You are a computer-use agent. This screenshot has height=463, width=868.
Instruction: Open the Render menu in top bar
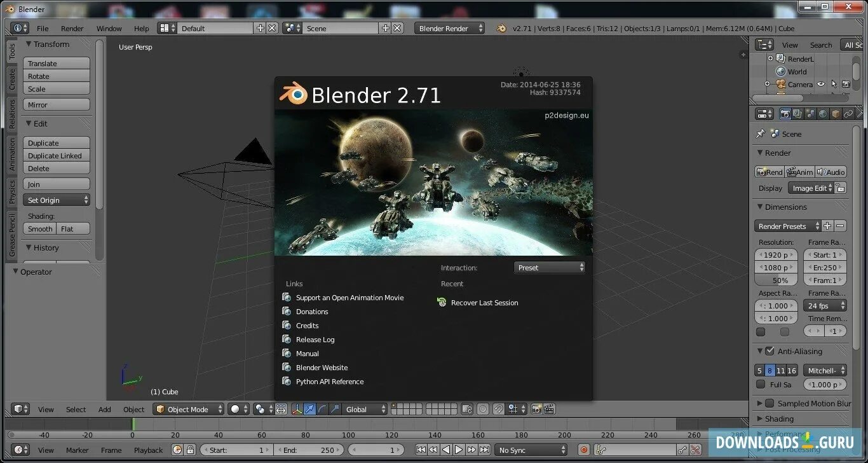tap(72, 28)
